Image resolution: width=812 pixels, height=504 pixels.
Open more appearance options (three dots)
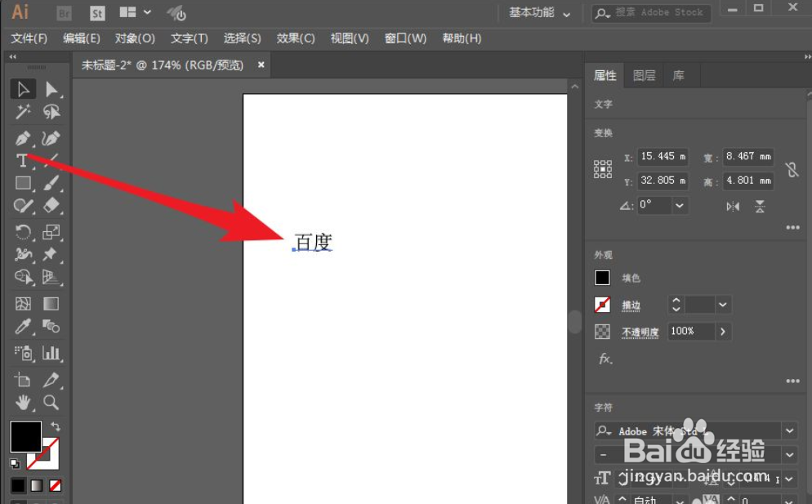(792, 381)
